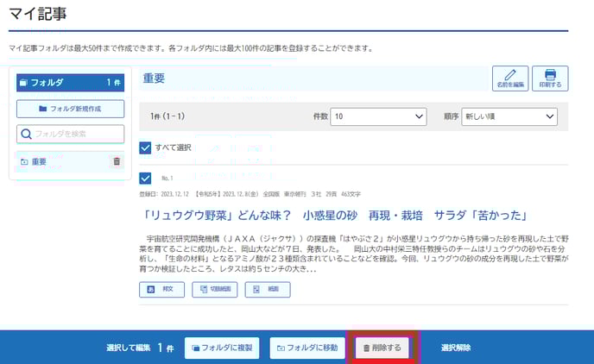Click the フォルダを検索 search field

(x=78, y=134)
